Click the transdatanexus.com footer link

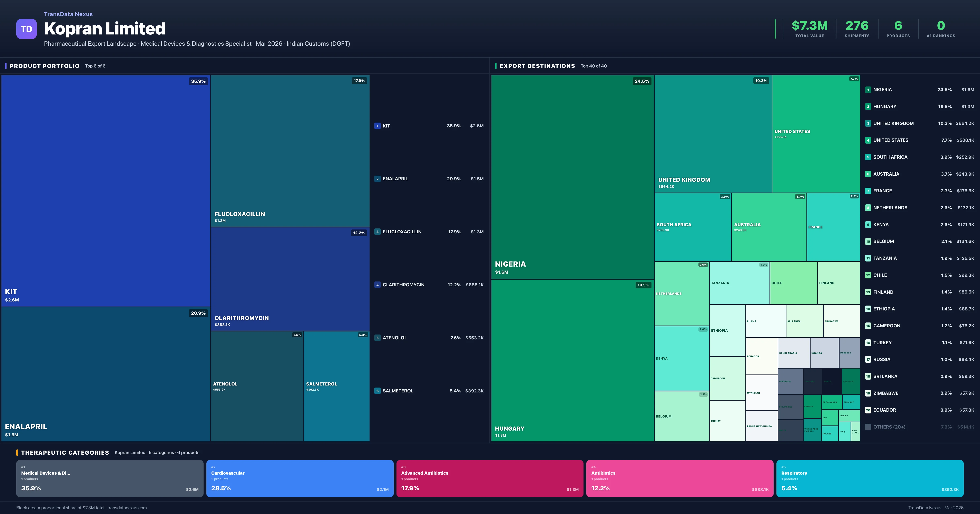(127, 507)
